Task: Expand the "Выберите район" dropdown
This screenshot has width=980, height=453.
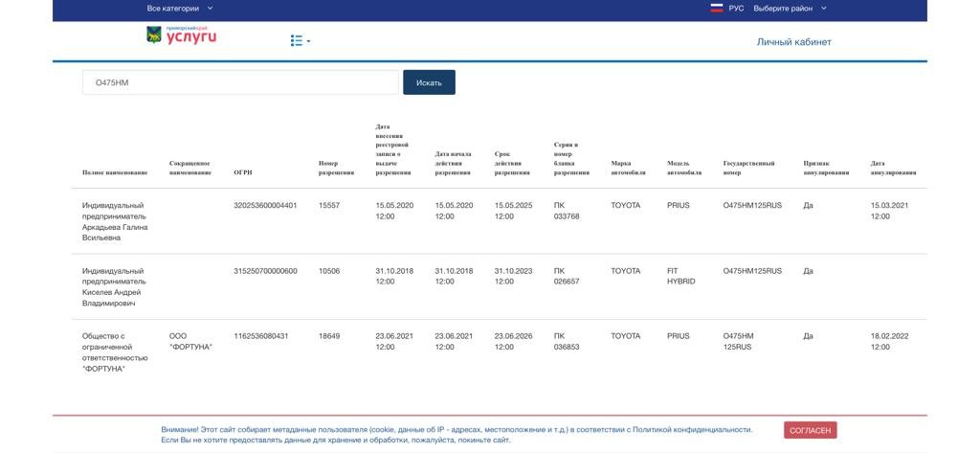Action: (790, 9)
